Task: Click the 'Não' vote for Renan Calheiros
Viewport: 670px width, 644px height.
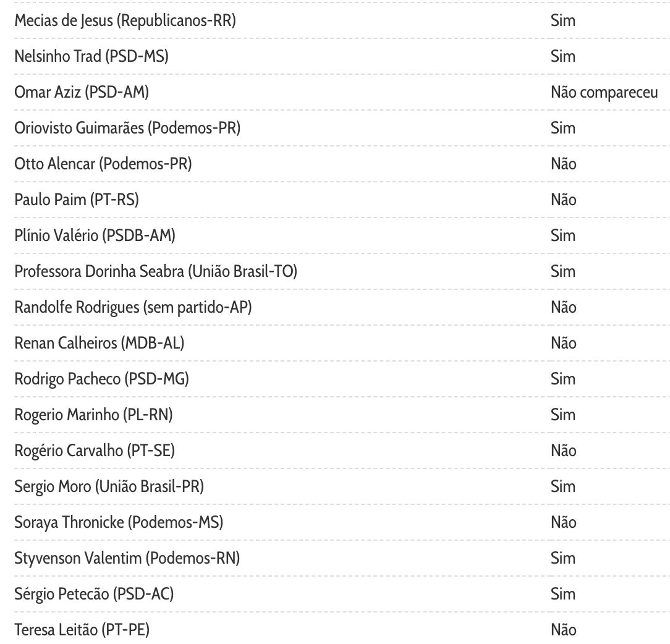Action: (x=563, y=344)
